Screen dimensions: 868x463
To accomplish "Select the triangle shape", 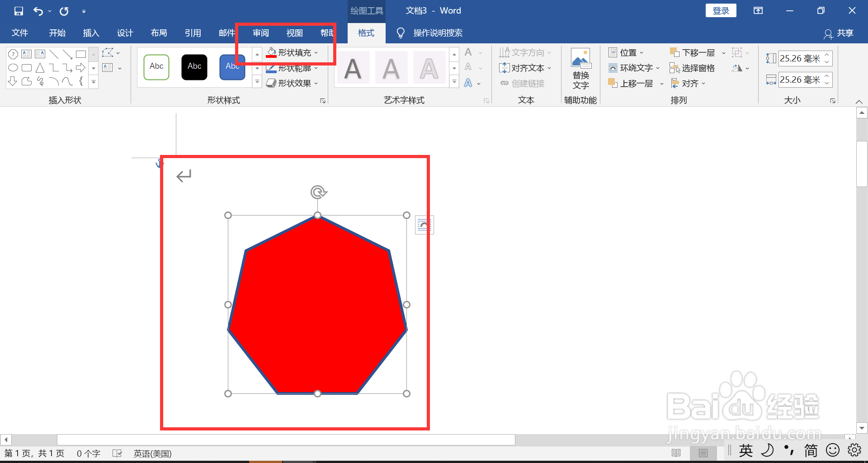I will tap(40, 68).
